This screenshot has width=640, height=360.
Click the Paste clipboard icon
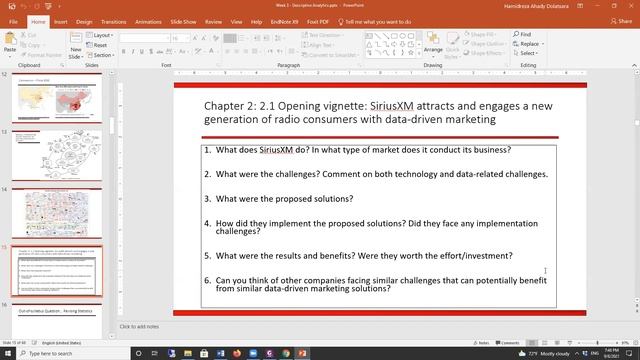pos(10,39)
